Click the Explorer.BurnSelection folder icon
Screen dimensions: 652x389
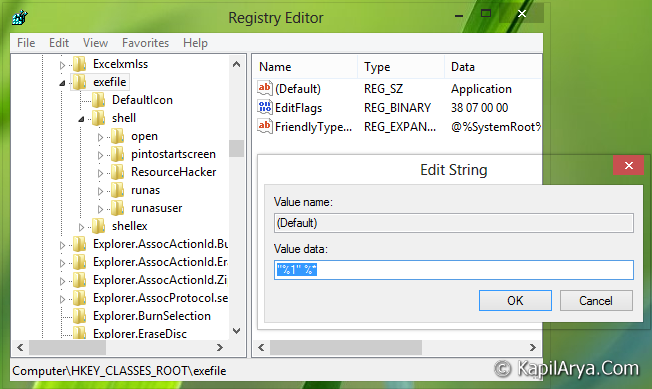(79, 316)
